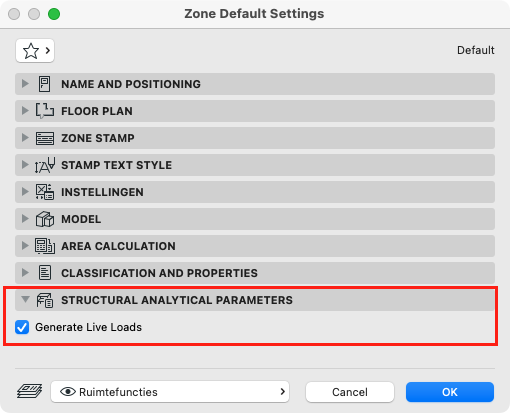This screenshot has height=413, width=510.
Task: Click the Area Calculation calculator icon
Action: coord(45,246)
